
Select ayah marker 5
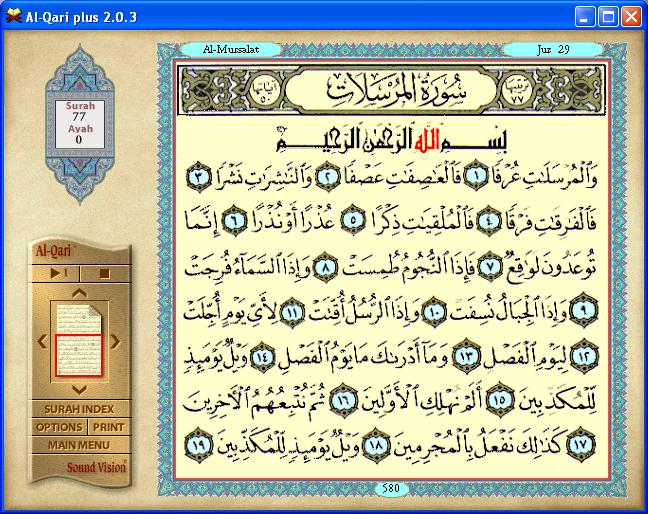click(354, 219)
